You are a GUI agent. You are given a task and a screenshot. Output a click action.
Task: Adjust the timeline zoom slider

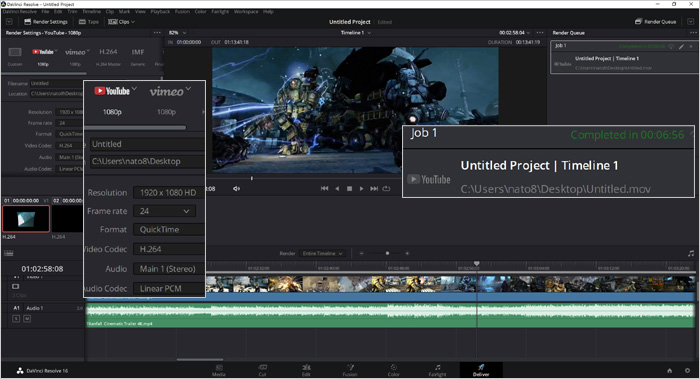pyautogui.click(x=387, y=254)
